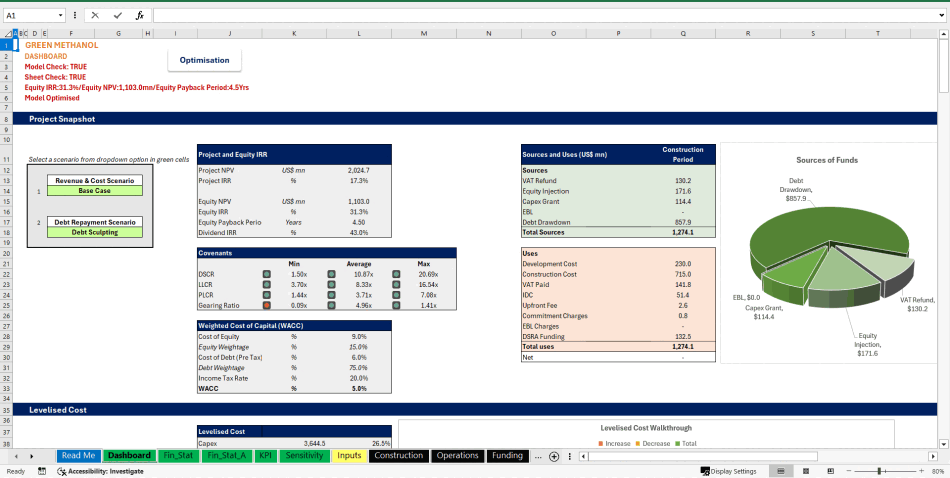Go to the Inputs sheet tab
950x478 pixels.
click(x=350, y=456)
